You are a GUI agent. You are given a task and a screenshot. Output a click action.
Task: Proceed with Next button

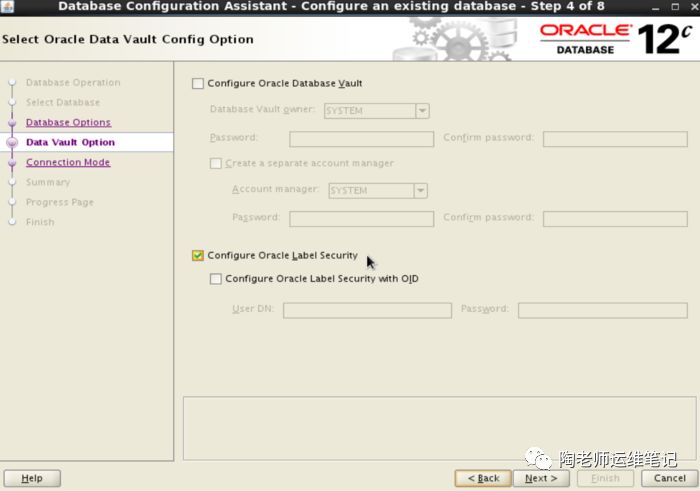(541, 478)
